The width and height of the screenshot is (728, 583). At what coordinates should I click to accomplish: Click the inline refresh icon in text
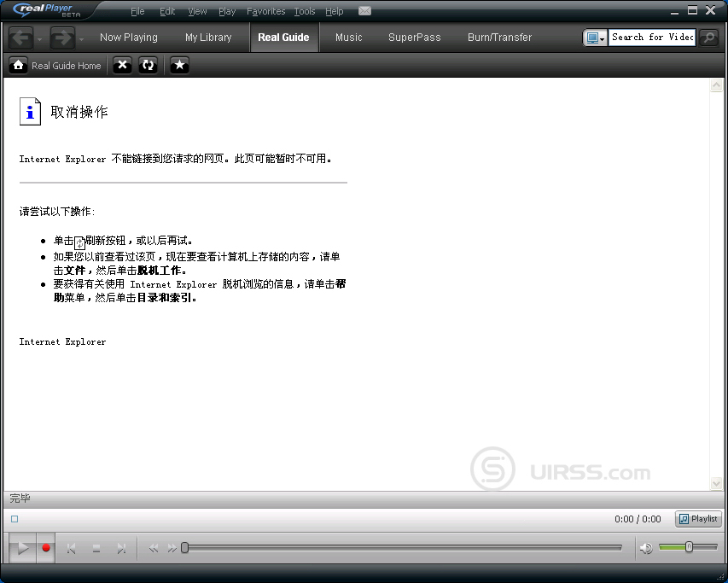(80, 242)
